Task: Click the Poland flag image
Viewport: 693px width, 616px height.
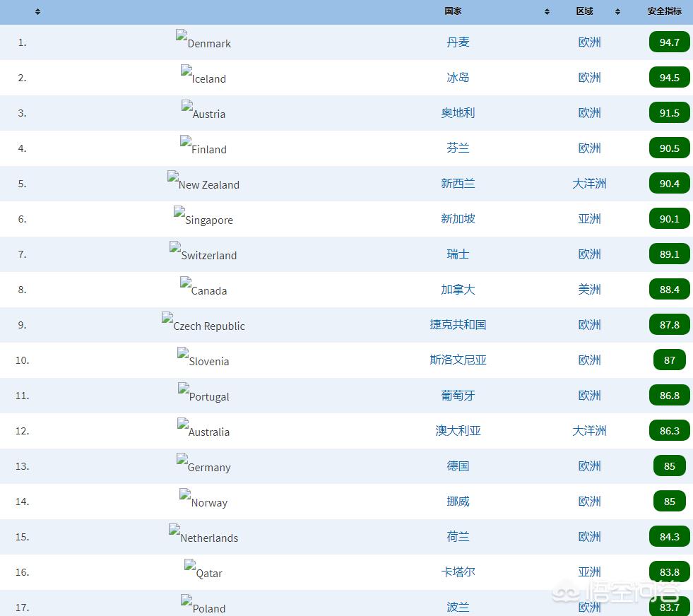Action: point(186,601)
